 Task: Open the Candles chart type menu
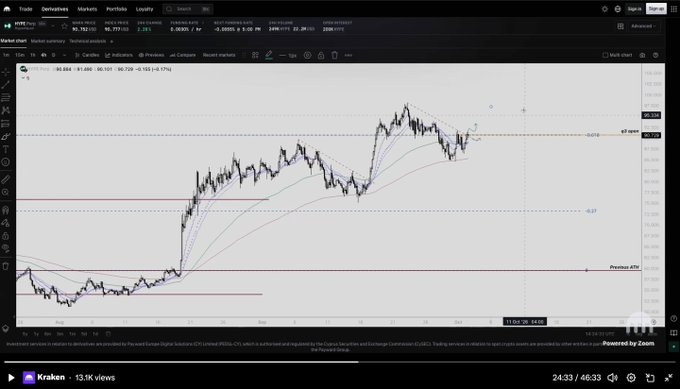87,55
